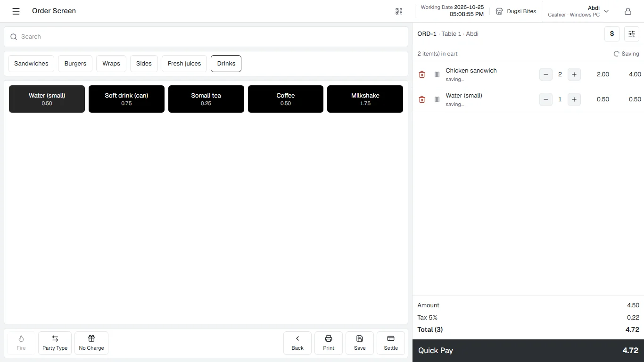This screenshot has width=644, height=362.
Task: Click the ORD-1 order header text
Action: tap(427, 34)
